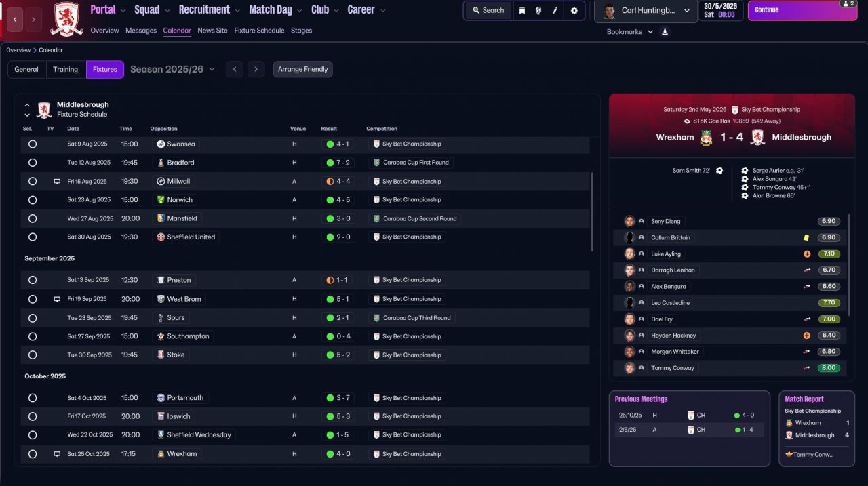
Task: Open the Stages sub-tab
Action: [302, 31]
